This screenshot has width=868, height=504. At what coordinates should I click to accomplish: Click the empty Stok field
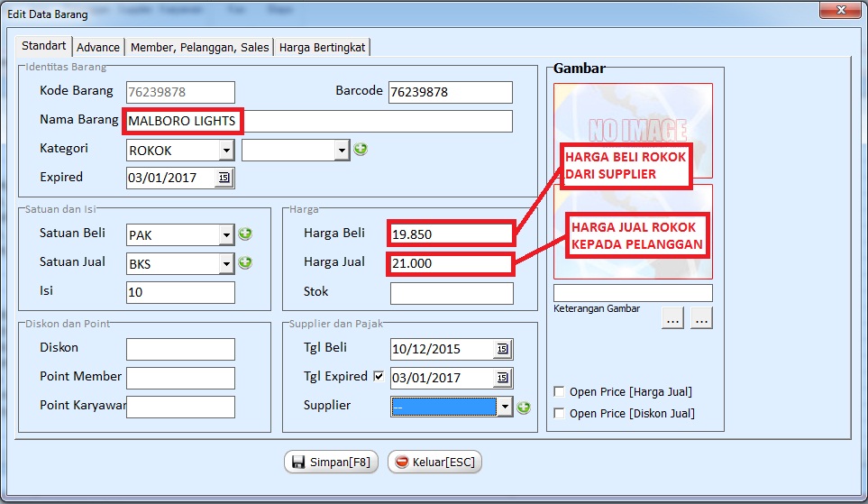(x=452, y=294)
